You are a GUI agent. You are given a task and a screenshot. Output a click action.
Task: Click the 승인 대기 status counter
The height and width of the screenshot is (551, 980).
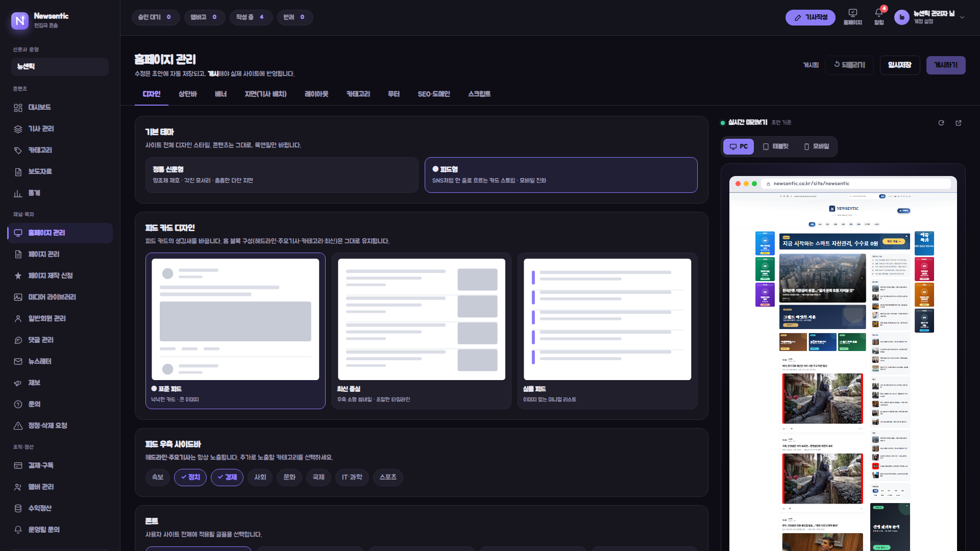point(156,17)
